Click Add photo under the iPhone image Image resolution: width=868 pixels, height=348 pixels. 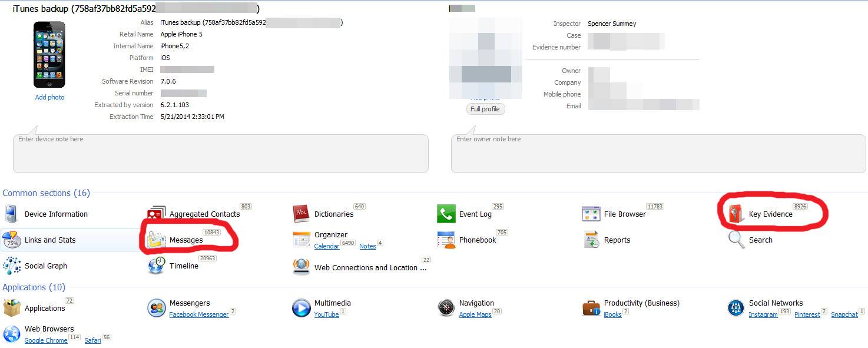click(x=50, y=97)
